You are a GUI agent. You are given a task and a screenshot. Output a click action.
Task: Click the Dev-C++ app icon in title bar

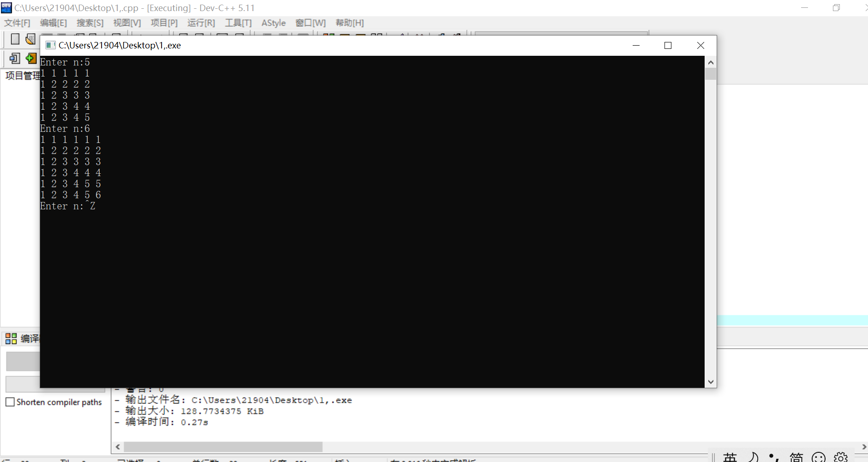(6, 8)
